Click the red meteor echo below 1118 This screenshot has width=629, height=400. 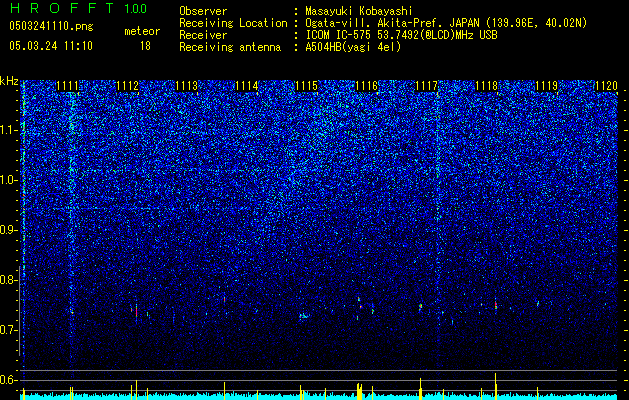coord(496,305)
